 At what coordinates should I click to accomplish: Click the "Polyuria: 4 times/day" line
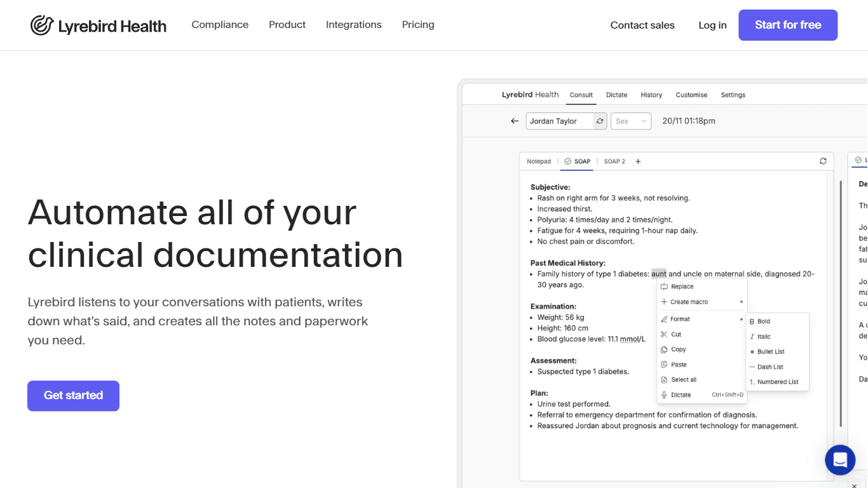(605, 219)
